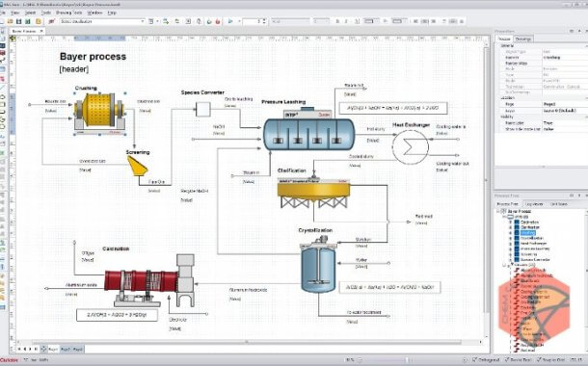Open the Drawing Tools menu

(x=68, y=13)
